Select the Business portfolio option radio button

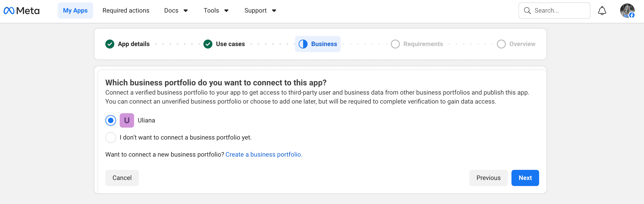pyautogui.click(x=110, y=120)
